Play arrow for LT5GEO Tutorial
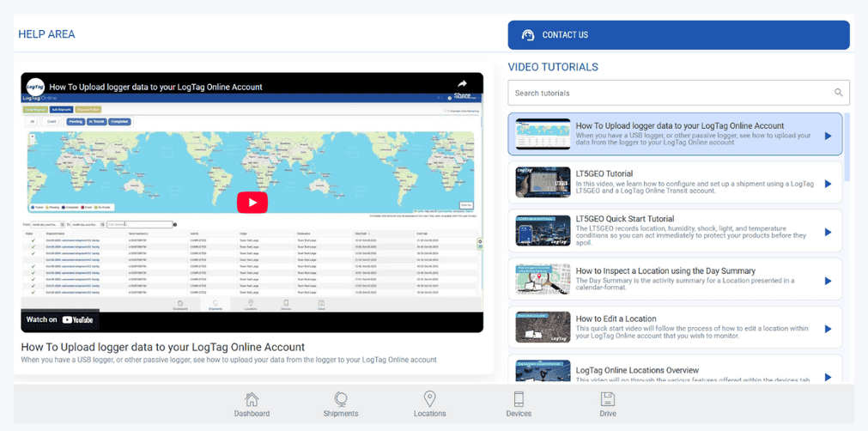 pyautogui.click(x=829, y=184)
